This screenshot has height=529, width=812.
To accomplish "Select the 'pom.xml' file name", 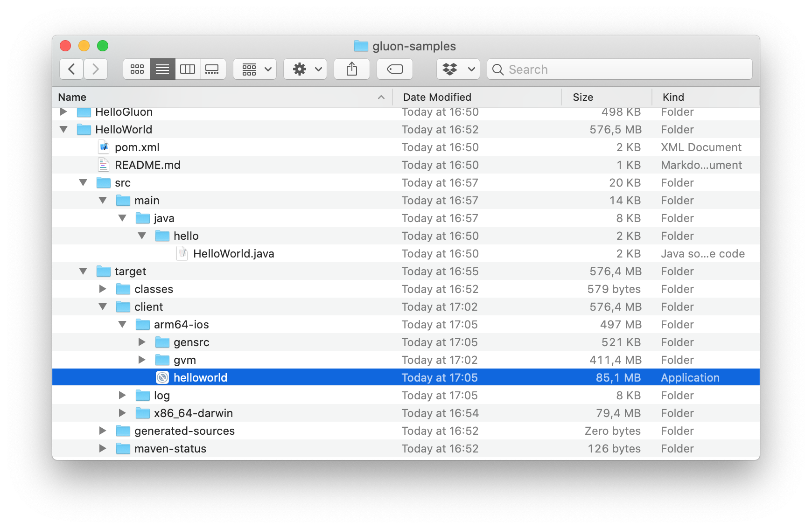I will (137, 147).
